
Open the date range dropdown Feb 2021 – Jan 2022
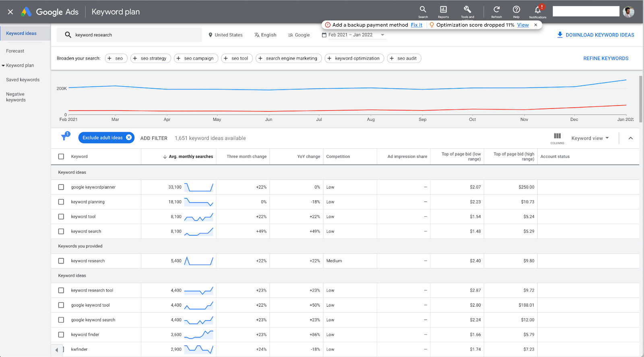point(353,35)
